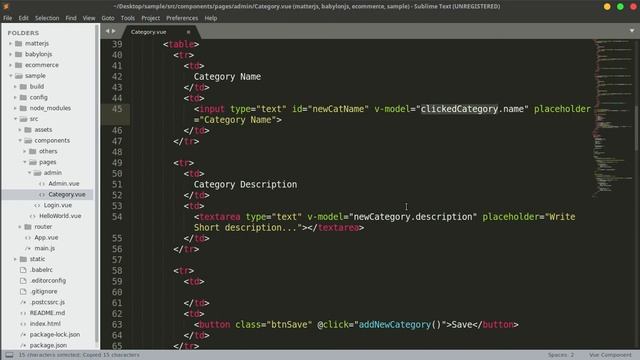Expand the assets folder arrow
Image resolution: width=640 pixels, height=360 pixels.
20,129
